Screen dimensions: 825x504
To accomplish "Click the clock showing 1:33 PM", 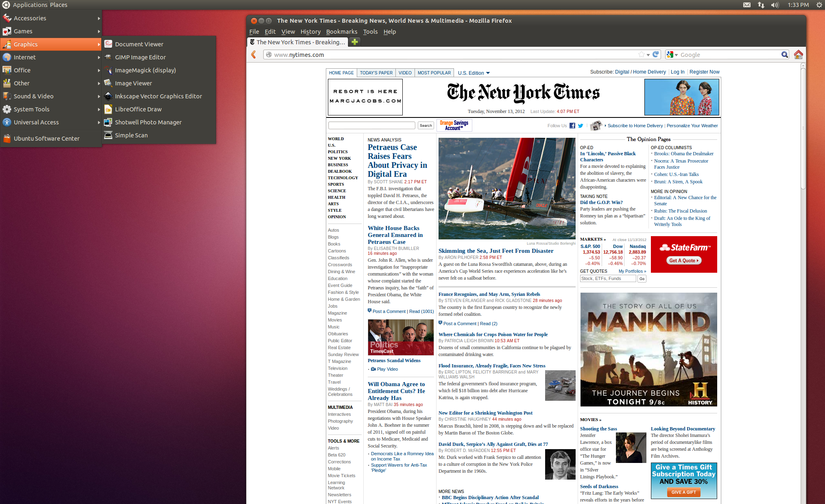I will click(798, 5).
